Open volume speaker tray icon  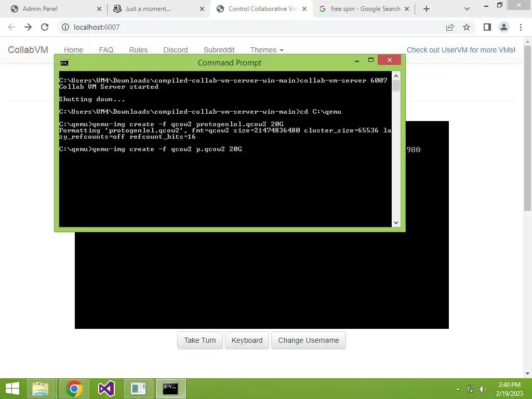tap(483, 389)
